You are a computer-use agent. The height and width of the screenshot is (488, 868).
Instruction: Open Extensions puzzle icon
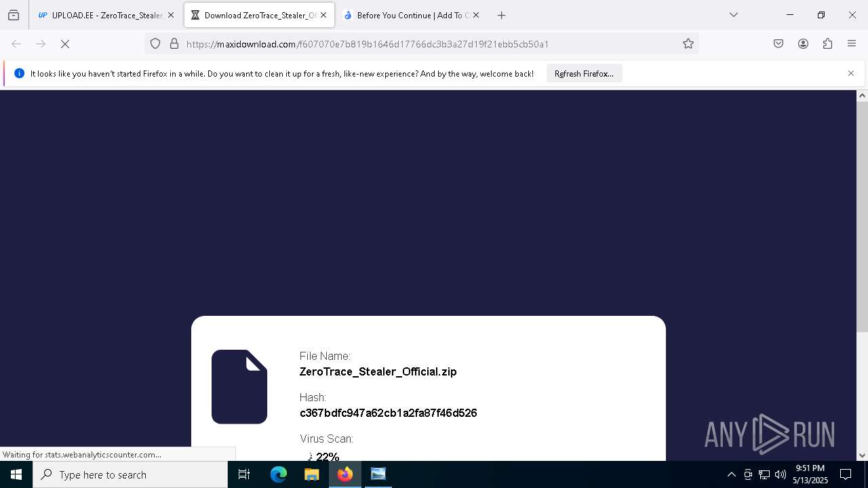coord(827,43)
